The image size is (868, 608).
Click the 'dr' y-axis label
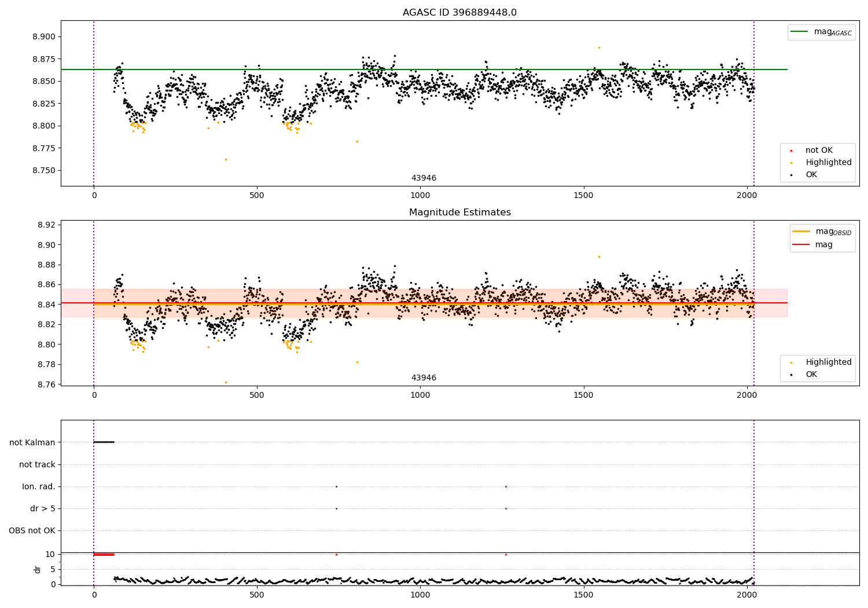(38, 569)
